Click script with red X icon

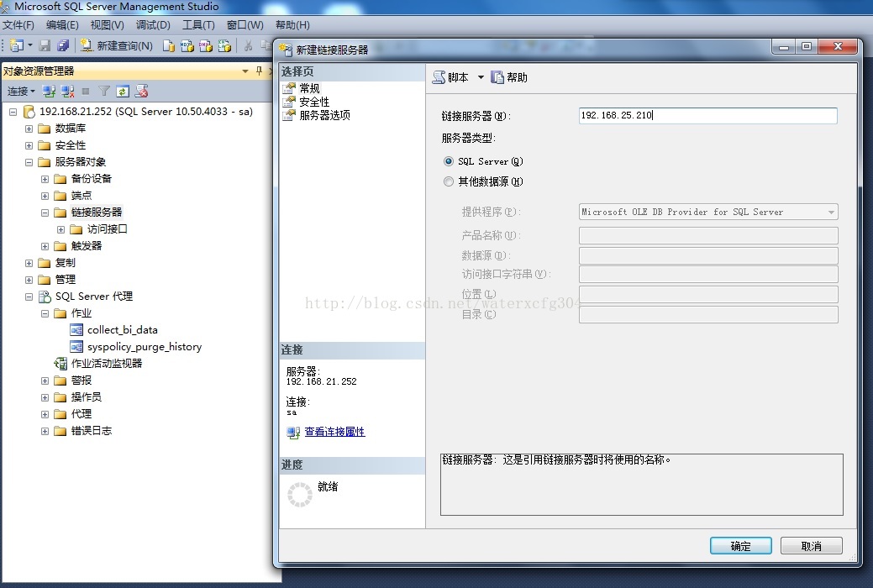[x=141, y=91]
